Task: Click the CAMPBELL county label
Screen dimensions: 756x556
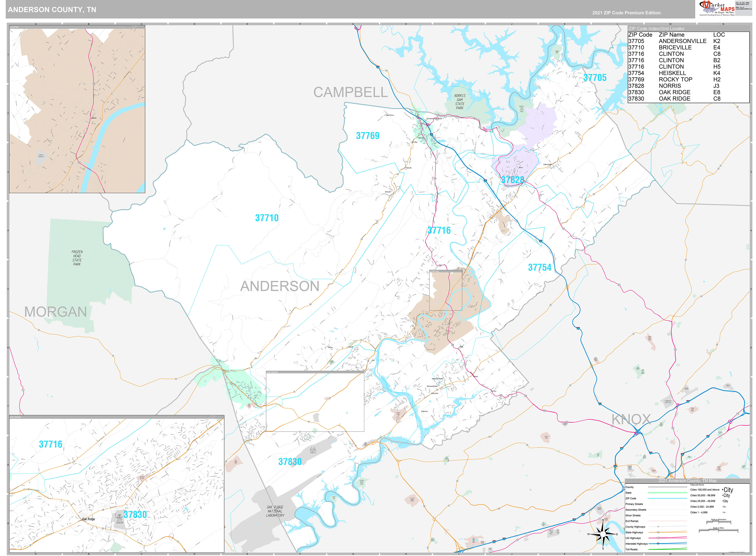Action: click(x=351, y=92)
